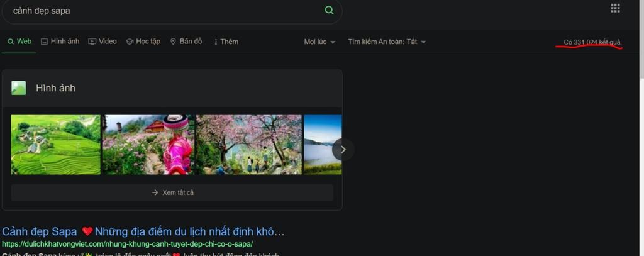Click the Hình ảnh panel heading
Image resolution: width=644 pixels, height=256 pixels.
55,88
